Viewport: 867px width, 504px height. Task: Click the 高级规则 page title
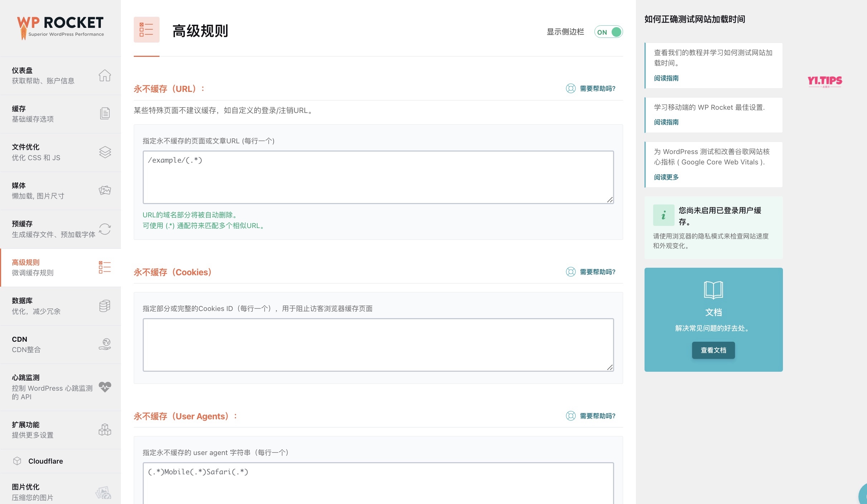click(x=200, y=31)
